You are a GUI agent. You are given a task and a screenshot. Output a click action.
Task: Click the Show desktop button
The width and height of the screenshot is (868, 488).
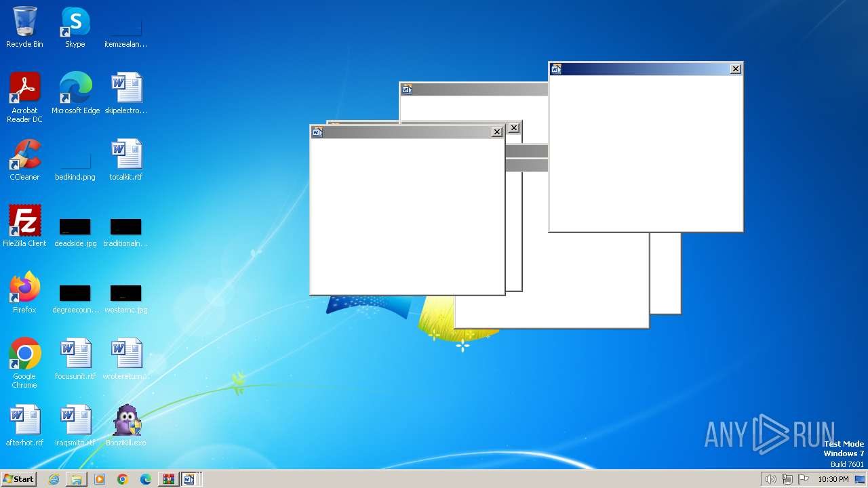coord(861,479)
